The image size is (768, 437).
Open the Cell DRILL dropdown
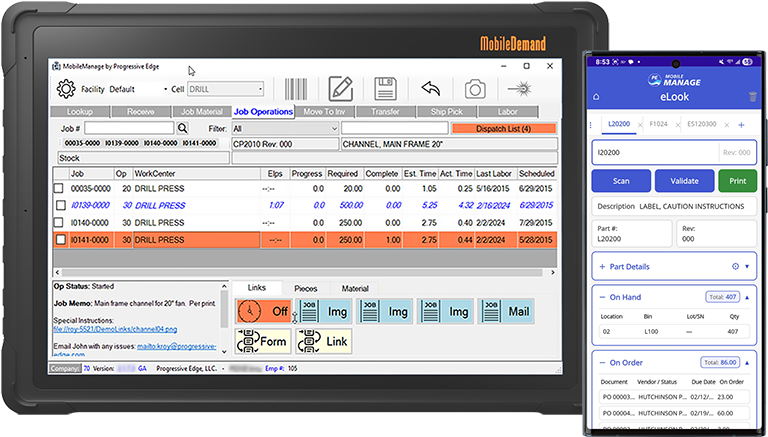[260, 89]
